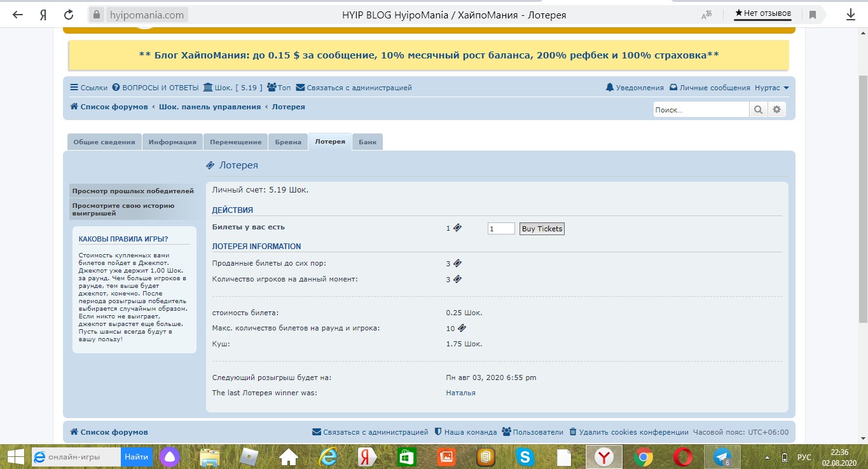Open Просмотр прошлых победителей sidebar item
This screenshot has width=868, height=469.
(133, 191)
